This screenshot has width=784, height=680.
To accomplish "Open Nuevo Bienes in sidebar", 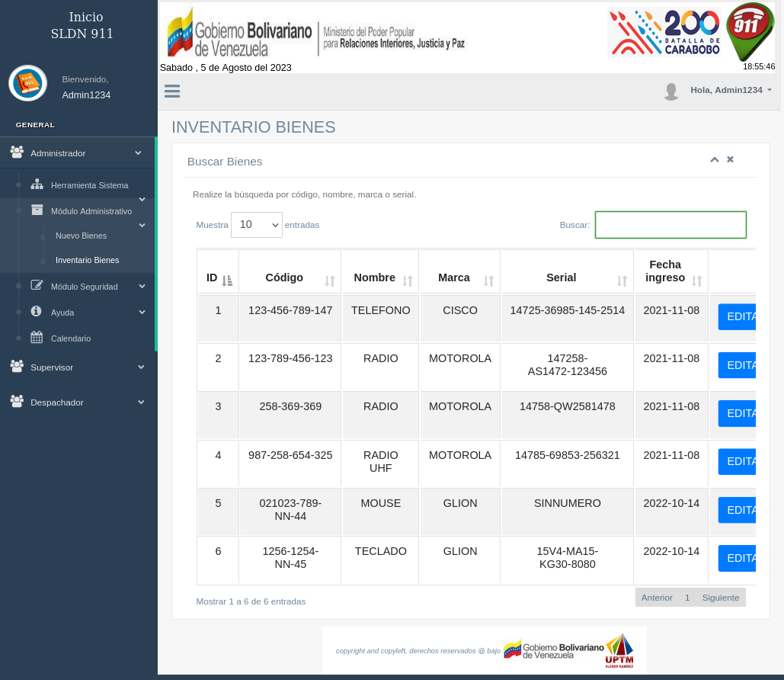I will tap(81, 236).
